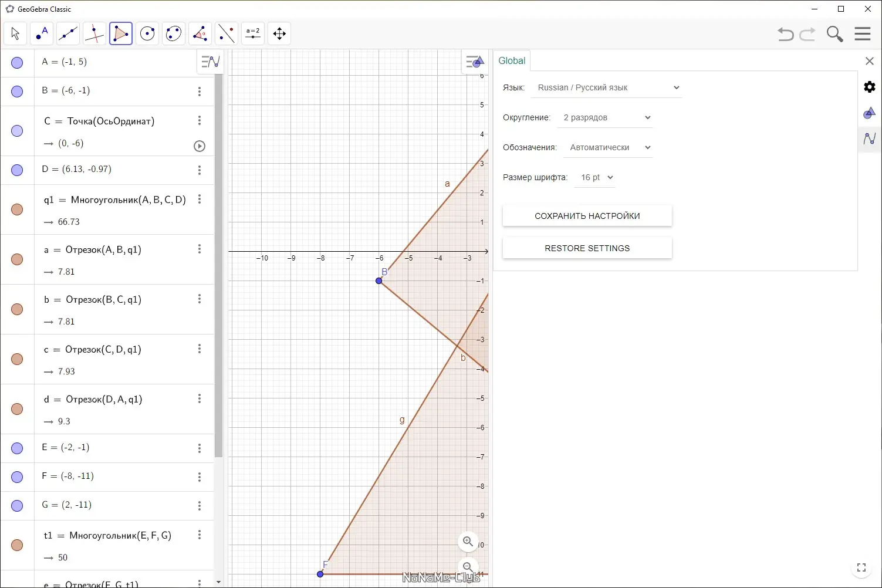Open the options menu for segment a
The image size is (882, 588).
click(x=200, y=249)
